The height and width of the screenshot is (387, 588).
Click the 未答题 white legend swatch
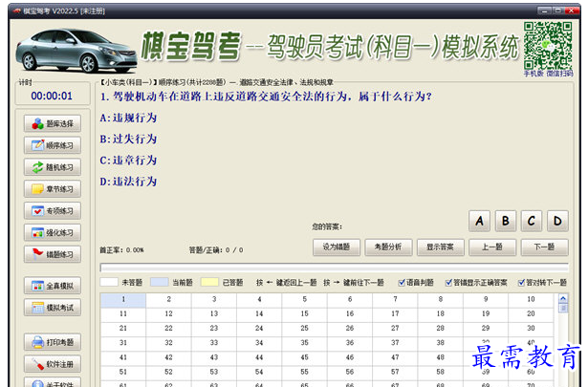[x=109, y=282]
